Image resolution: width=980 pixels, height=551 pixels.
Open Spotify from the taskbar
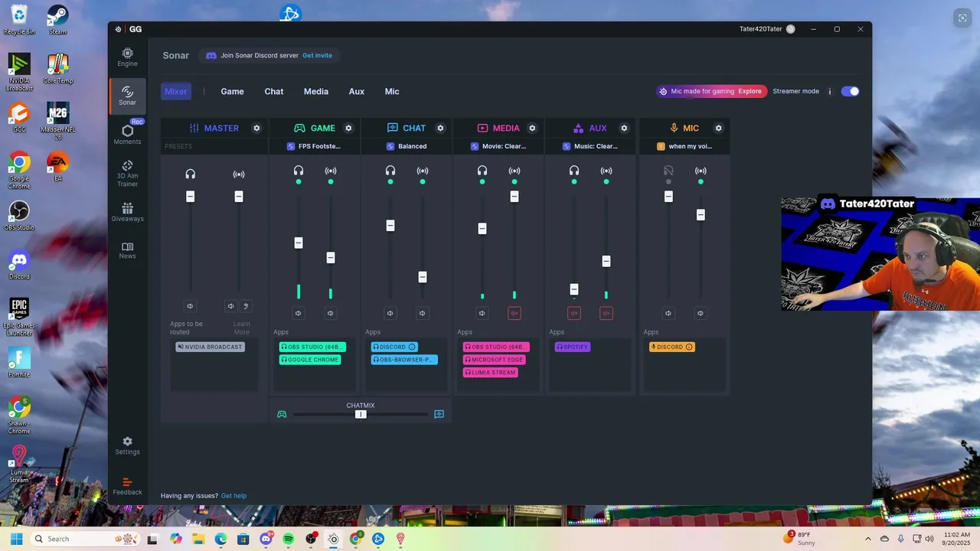pos(288,539)
